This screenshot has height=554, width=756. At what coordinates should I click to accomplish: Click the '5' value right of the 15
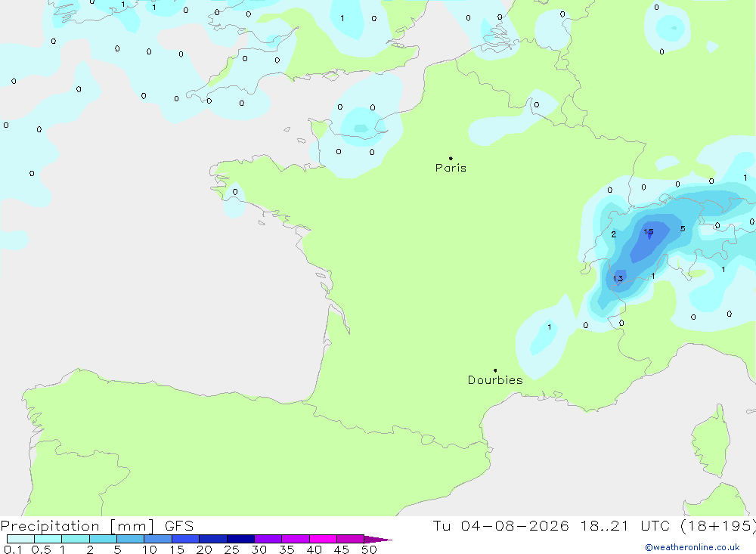(x=683, y=228)
